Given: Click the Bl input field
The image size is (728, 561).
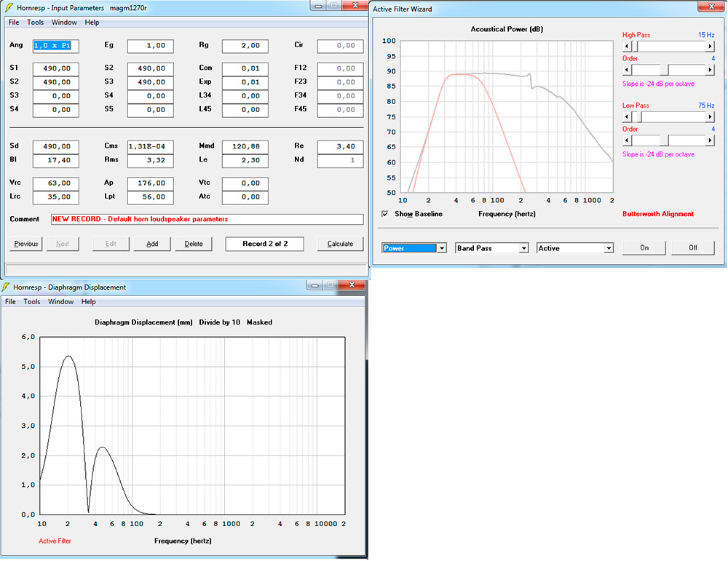Looking at the screenshot, I should coord(56,161).
